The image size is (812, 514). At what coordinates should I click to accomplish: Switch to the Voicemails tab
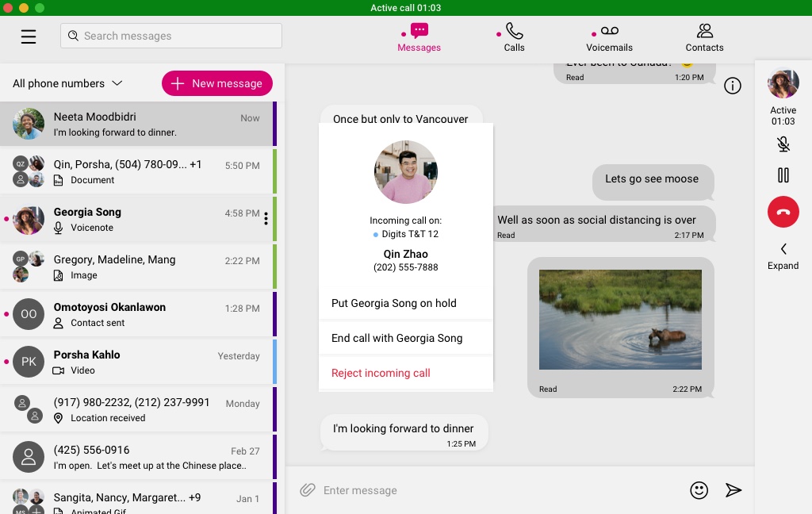tap(609, 37)
